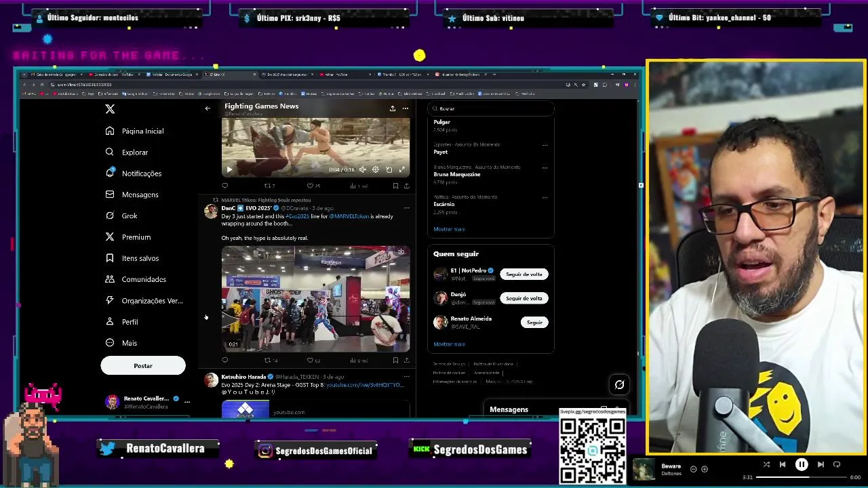Open Perfil in the sidebar
Viewport: 868px width, 488px height.
point(122,322)
